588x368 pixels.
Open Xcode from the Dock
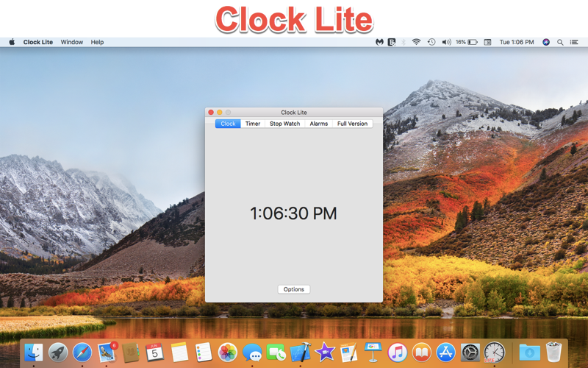coord(301,353)
